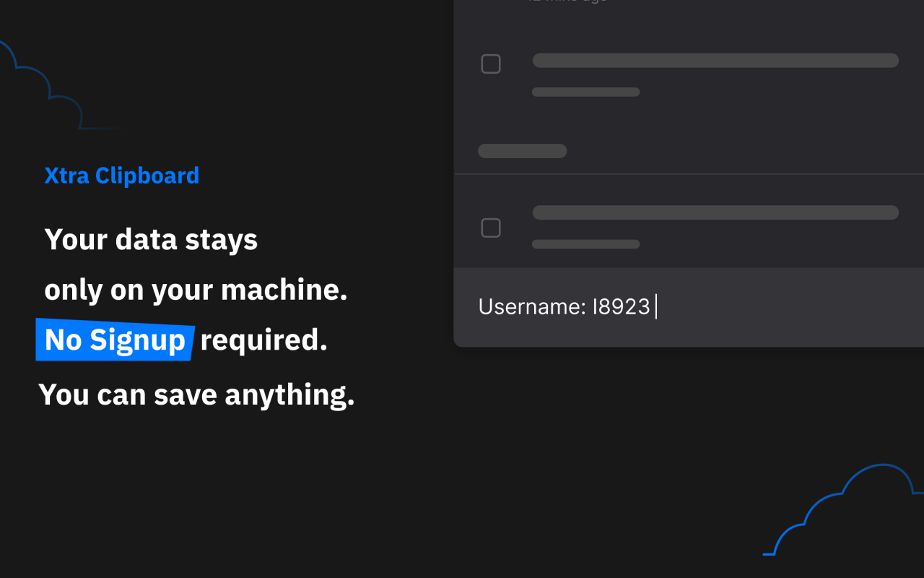924x578 pixels.
Task: Click the gray pill tag below upper entry
Action: (x=522, y=151)
